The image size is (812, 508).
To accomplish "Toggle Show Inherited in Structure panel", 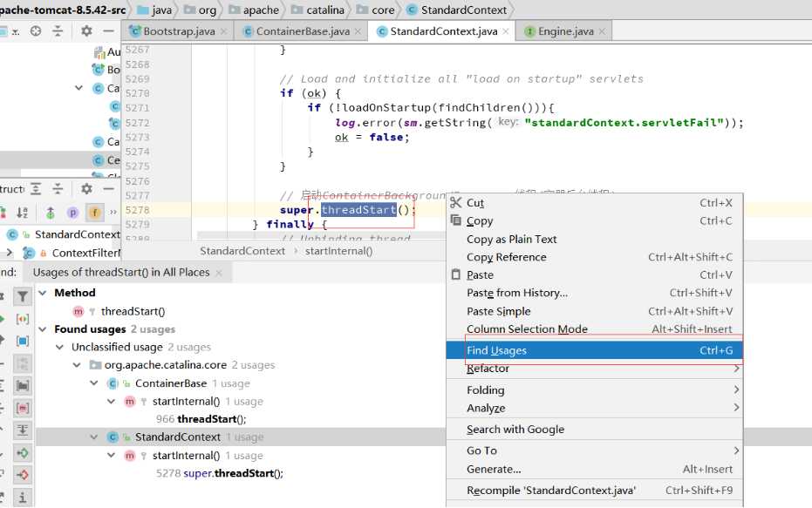I will [51, 212].
